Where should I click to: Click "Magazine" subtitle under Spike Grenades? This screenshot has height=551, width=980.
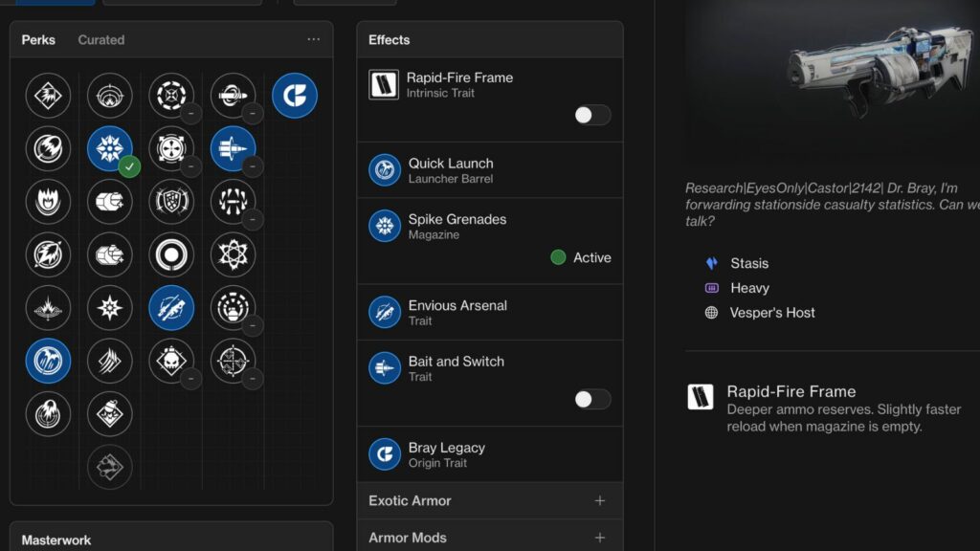pos(434,235)
